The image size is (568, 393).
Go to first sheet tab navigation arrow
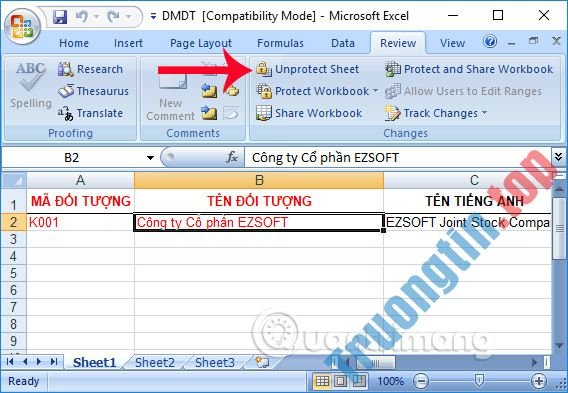(x=10, y=361)
